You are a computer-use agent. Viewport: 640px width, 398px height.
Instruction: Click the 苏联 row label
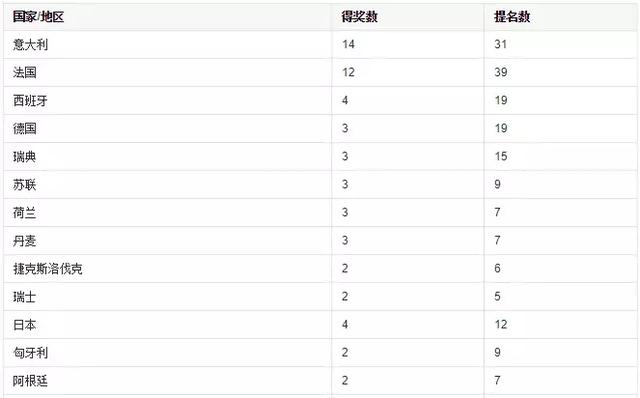[x=24, y=185]
